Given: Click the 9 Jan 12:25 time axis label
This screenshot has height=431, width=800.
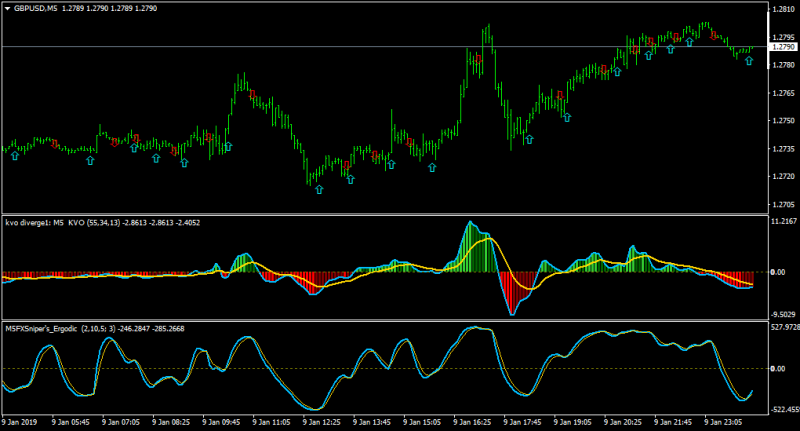Looking at the screenshot, I should [x=322, y=422].
